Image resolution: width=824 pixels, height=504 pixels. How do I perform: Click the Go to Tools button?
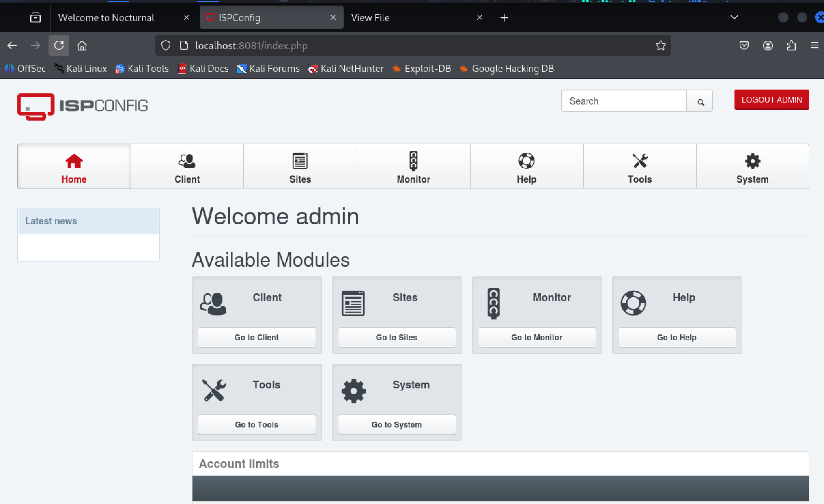pos(257,425)
